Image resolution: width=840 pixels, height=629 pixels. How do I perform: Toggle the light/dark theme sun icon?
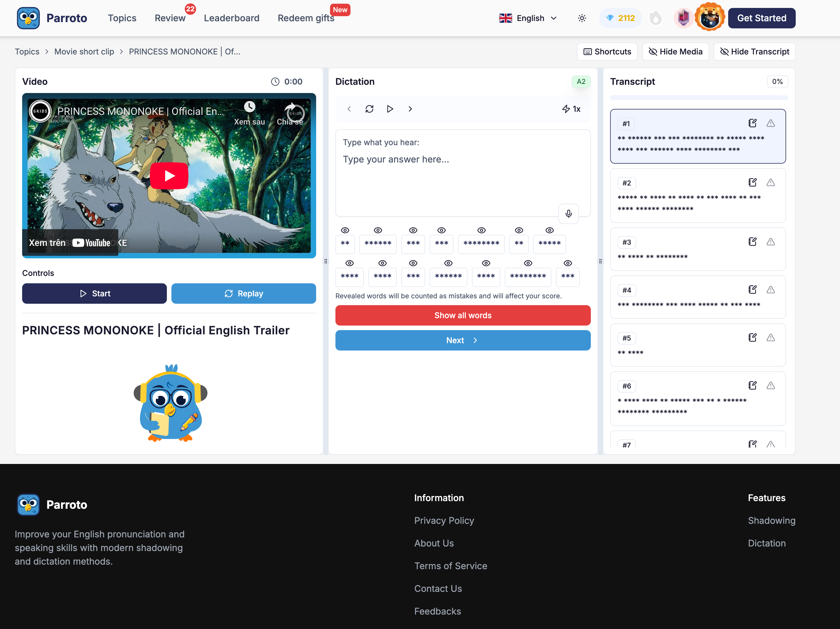pos(582,18)
